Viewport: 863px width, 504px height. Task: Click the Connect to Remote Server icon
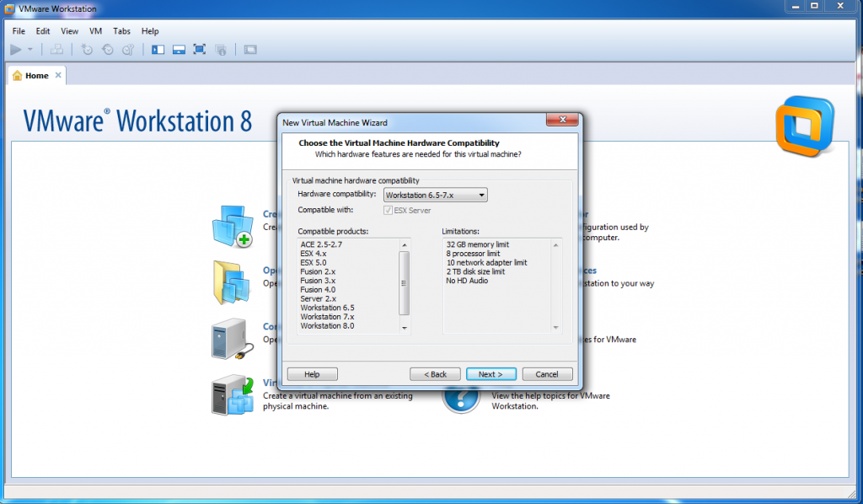pos(233,339)
